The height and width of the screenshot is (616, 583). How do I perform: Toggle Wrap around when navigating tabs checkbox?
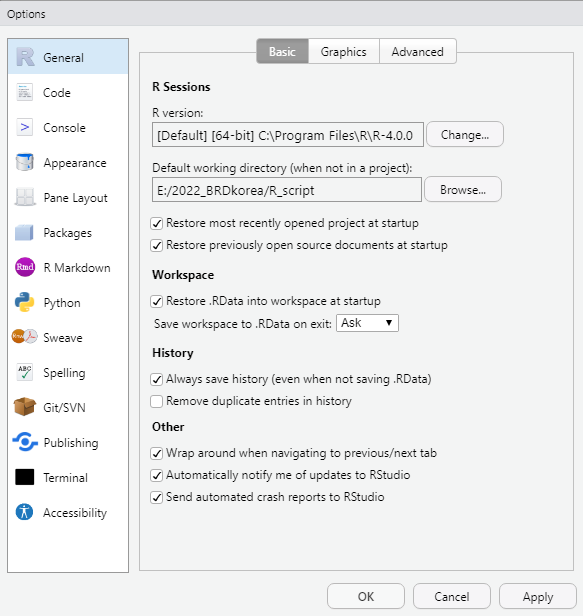pyautogui.click(x=157, y=453)
